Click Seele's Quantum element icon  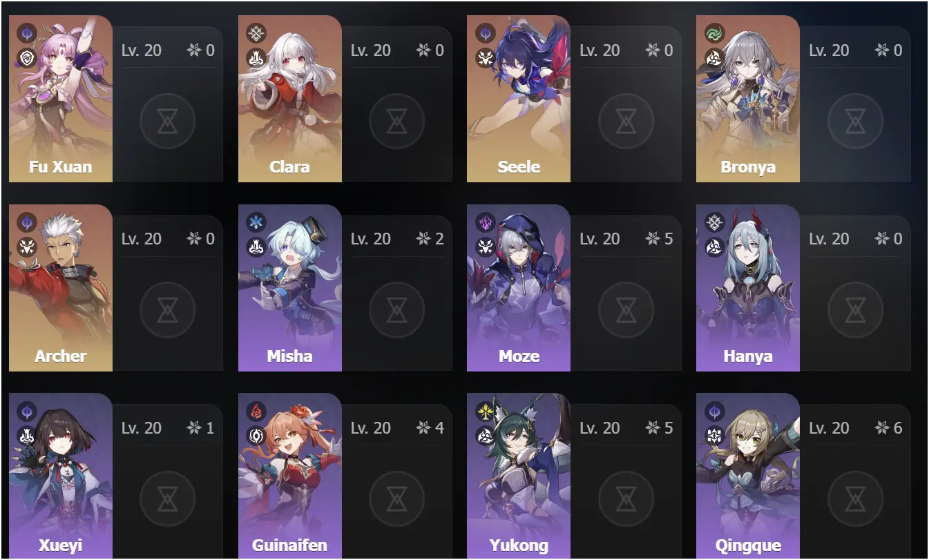point(486,32)
